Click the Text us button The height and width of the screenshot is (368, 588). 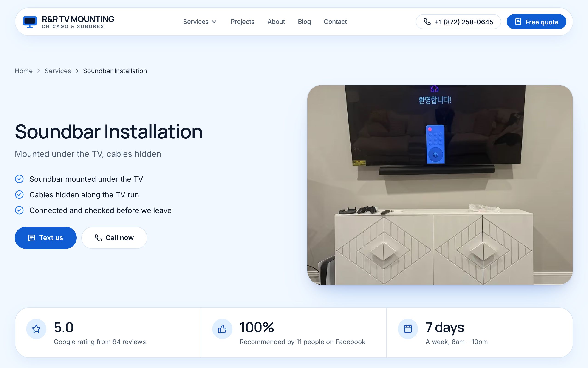tap(46, 238)
